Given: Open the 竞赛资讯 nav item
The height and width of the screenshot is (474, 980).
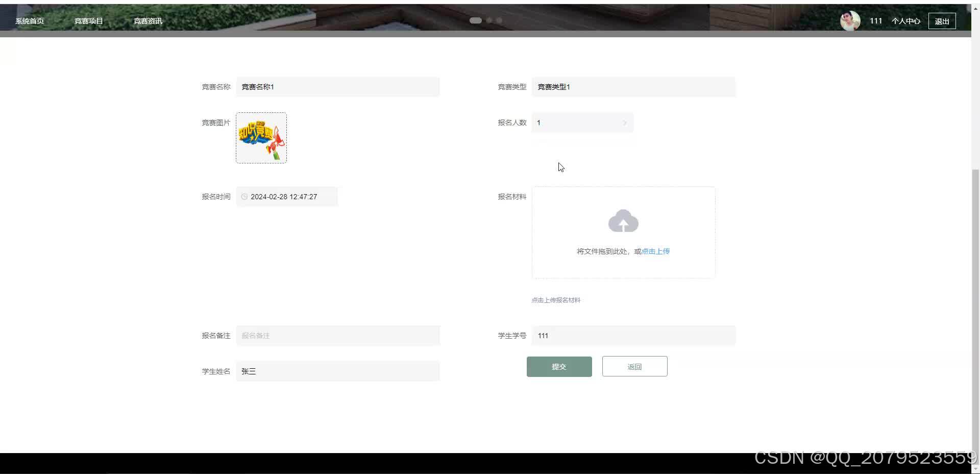Looking at the screenshot, I should [x=148, y=21].
